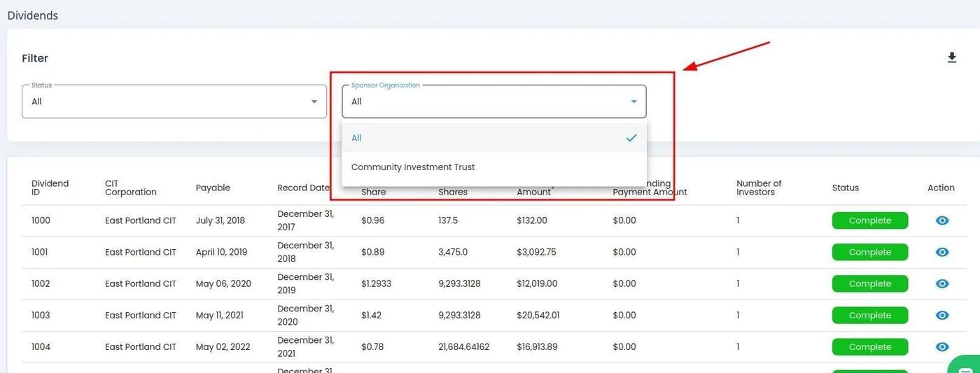Click checkmark beside All option
Image resolution: width=980 pixels, height=373 pixels.
click(x=631, y=138)
